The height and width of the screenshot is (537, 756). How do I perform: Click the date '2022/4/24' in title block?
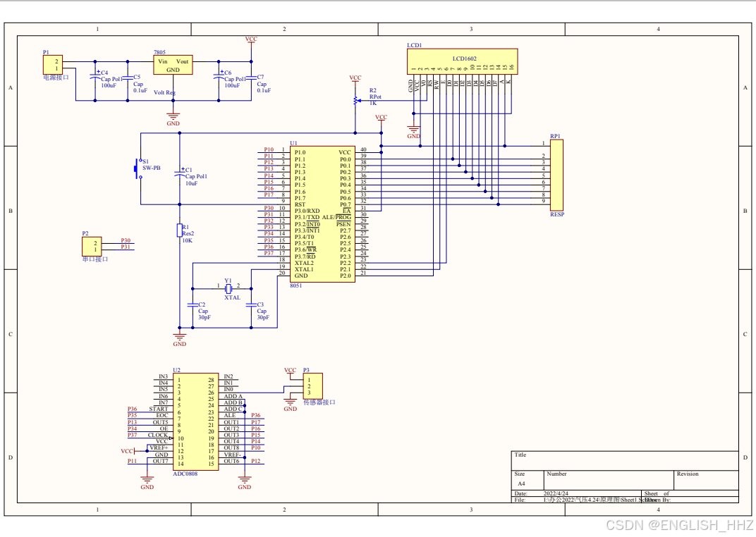click(x=556, y=493)
